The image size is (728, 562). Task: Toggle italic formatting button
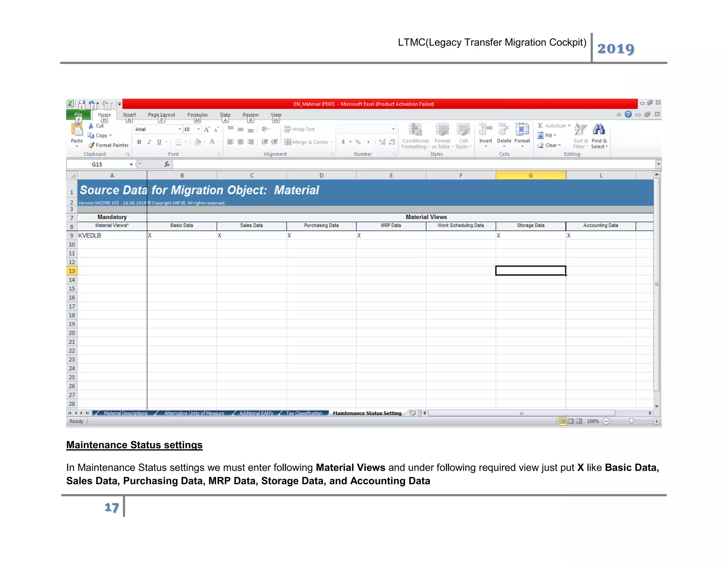tap(149, 142)
